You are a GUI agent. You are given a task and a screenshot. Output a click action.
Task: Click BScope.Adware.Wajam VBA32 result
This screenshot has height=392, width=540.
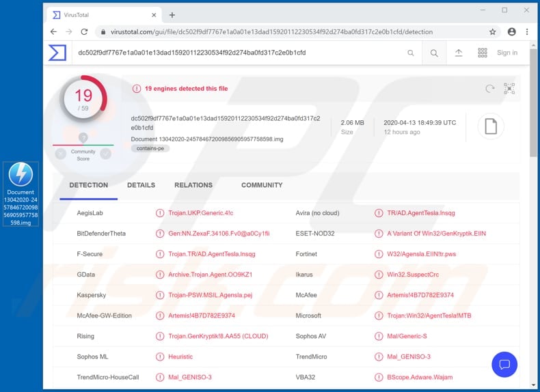420,377
